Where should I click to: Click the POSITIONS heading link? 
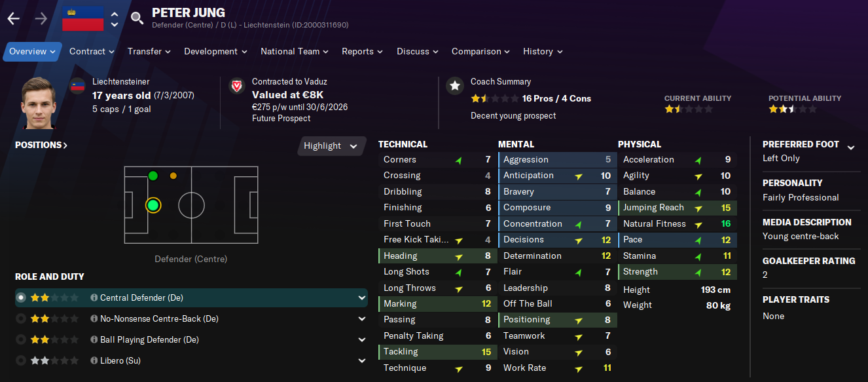41,145
